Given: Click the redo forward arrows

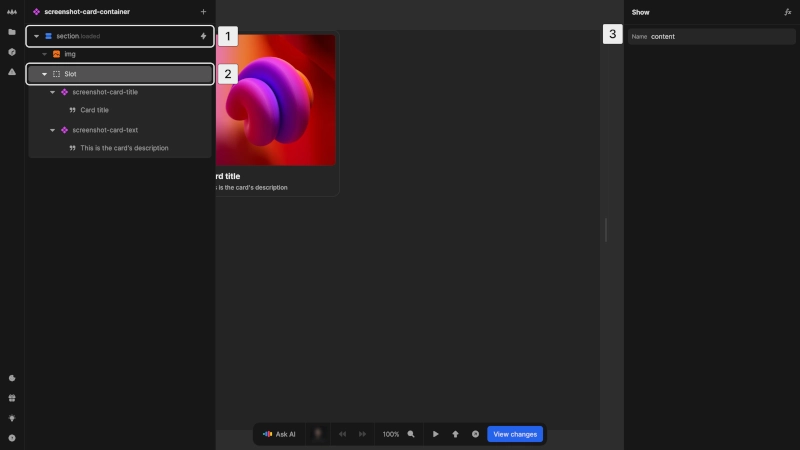Looking at the screenshot, I should 362,434.
